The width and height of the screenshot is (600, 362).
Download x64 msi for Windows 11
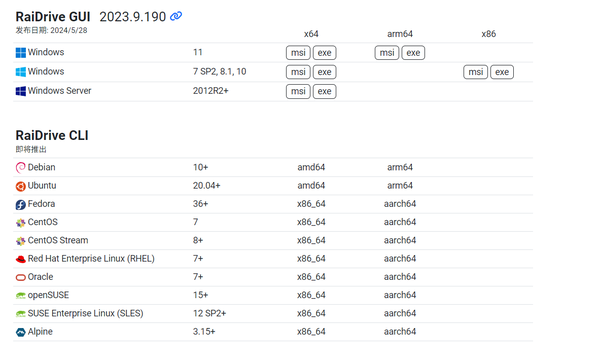pos(298,52)
